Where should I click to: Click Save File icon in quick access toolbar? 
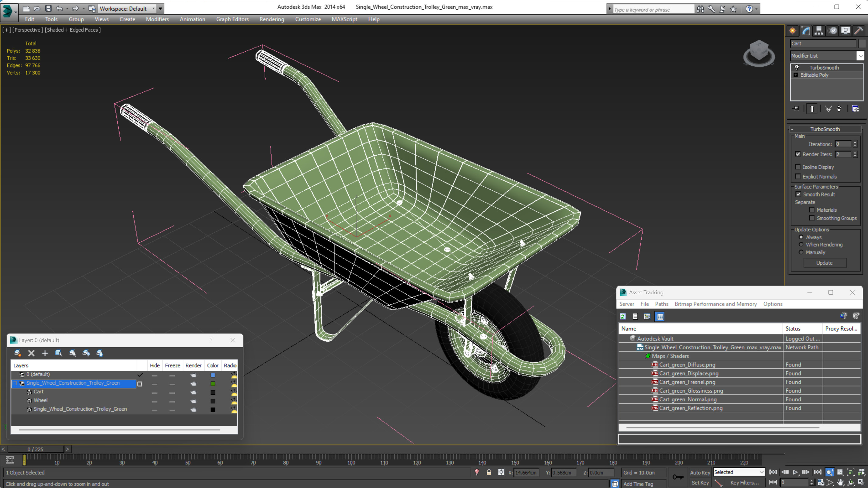48,9
